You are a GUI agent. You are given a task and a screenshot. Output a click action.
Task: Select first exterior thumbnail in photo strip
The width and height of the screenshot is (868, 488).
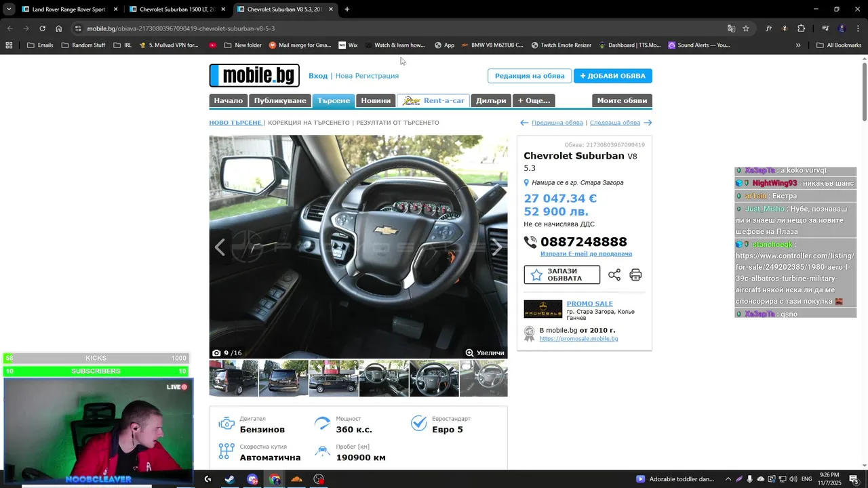point(233,378)
